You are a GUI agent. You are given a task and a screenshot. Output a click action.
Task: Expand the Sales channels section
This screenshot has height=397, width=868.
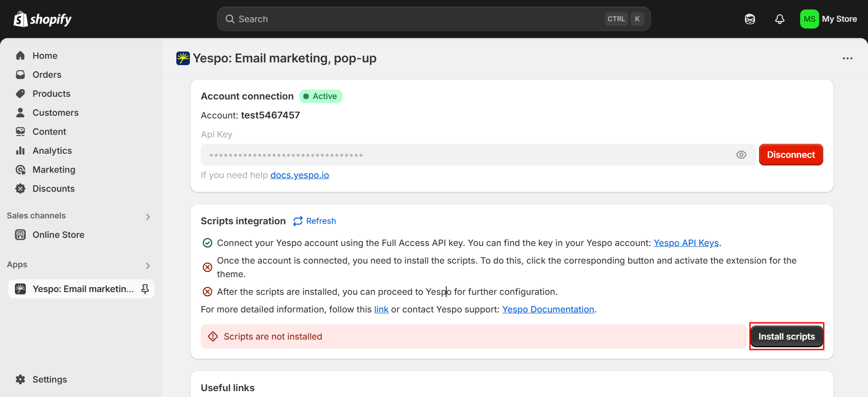(x=148, y=217)
